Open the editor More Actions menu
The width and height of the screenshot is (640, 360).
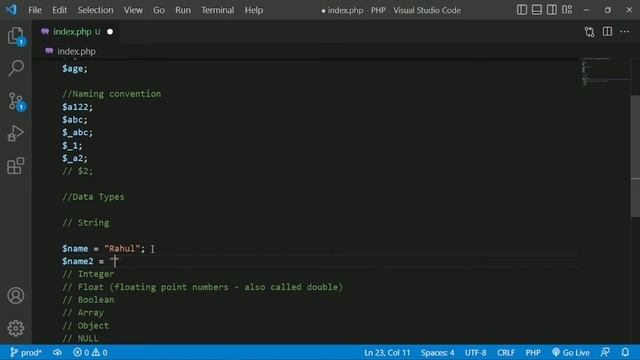624,31
